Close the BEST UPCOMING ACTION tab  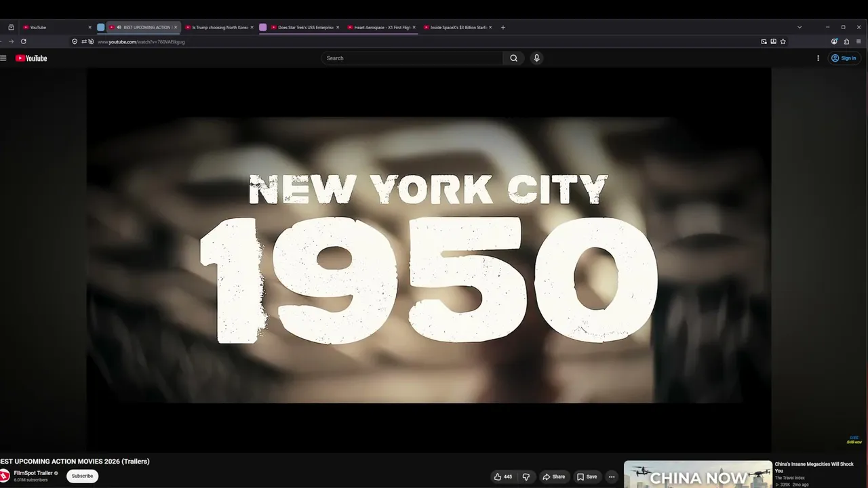[x=175, y=27]
